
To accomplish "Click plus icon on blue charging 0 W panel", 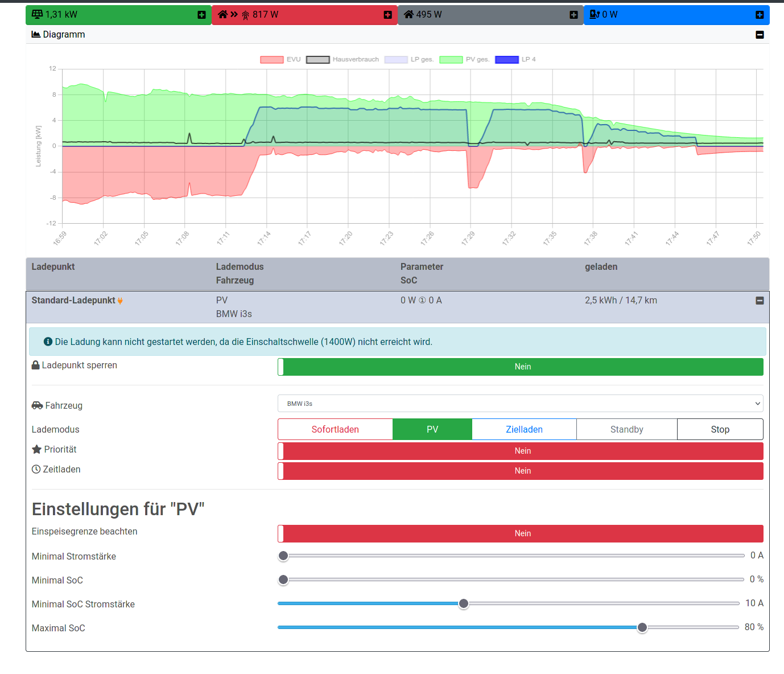I will (x=760, y=15).
